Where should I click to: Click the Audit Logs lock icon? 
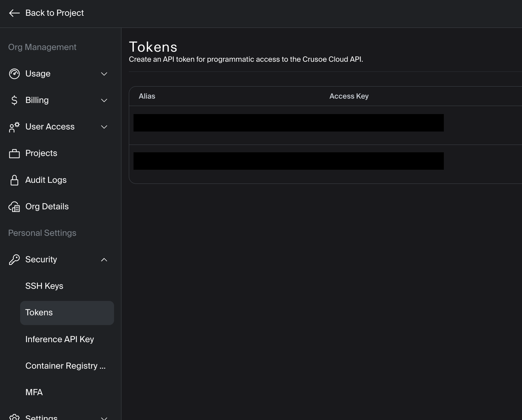point(14,180)
